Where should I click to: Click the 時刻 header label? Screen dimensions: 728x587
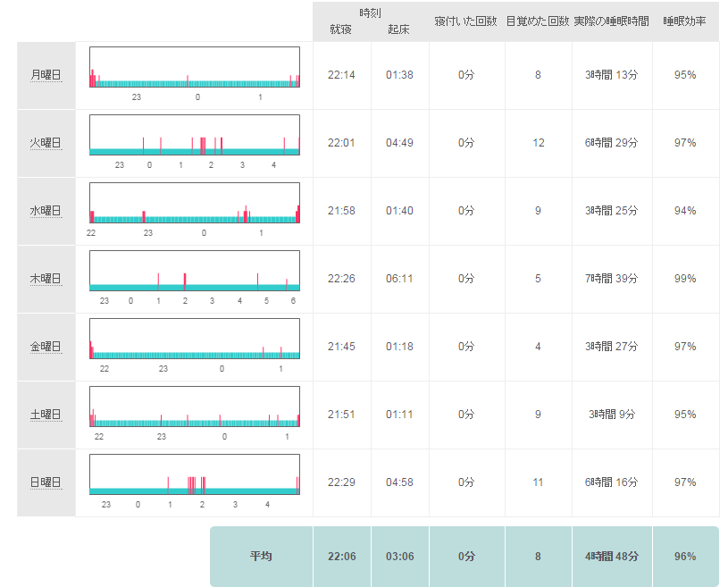click(370, 13)
